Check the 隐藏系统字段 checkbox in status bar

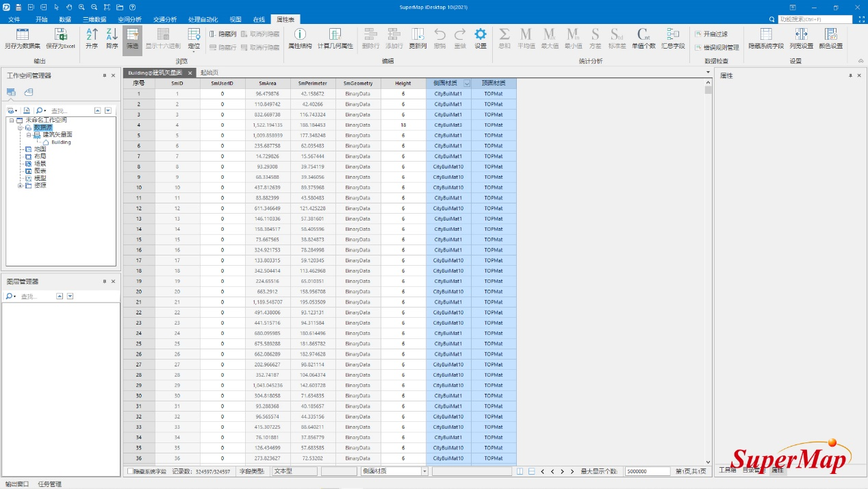(131, 471)
